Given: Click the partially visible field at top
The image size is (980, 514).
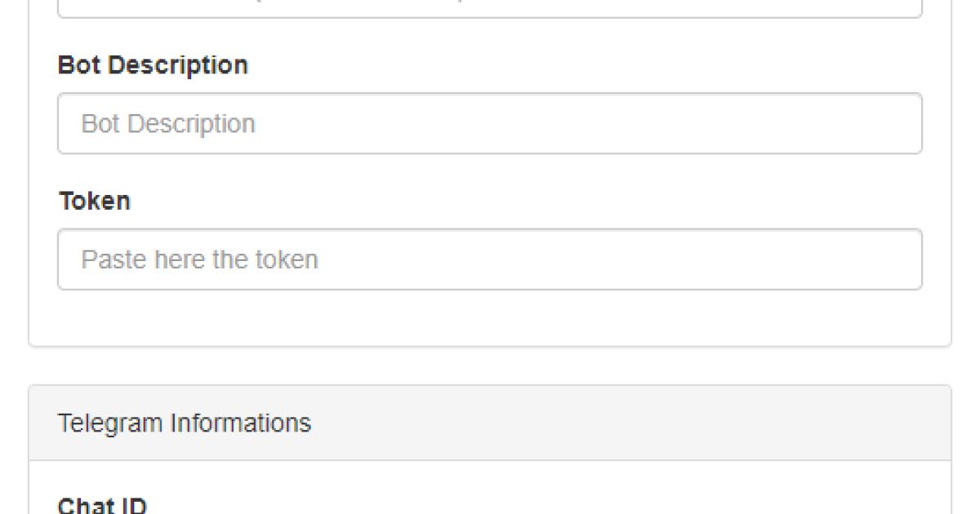Looking at the screenshot, I should pyautogui.click(x=490, y=8).
